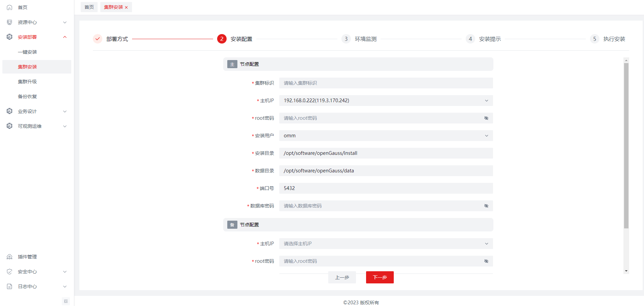
Task: Click the 资源中心 monitor icon
Action: 9,22
